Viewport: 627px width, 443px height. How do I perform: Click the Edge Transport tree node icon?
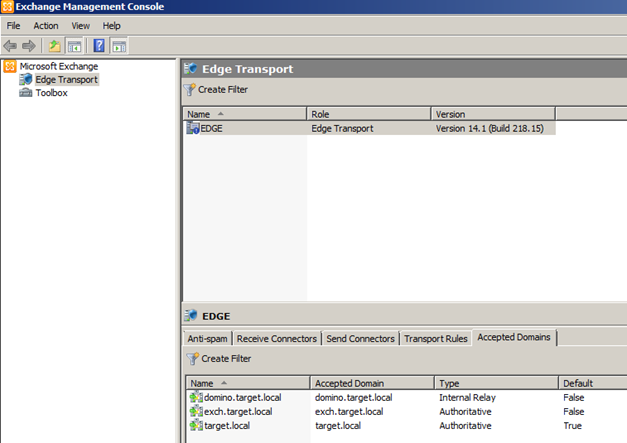(x=26, y=79)
